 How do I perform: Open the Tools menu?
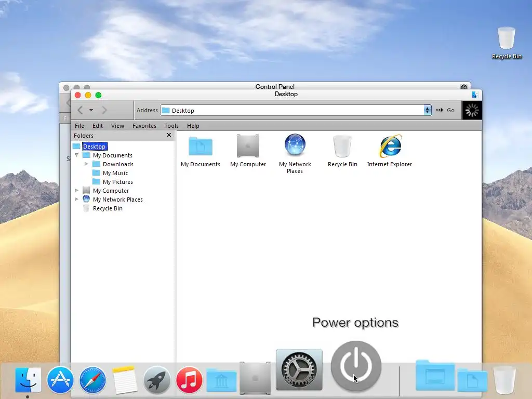point(171,126)
